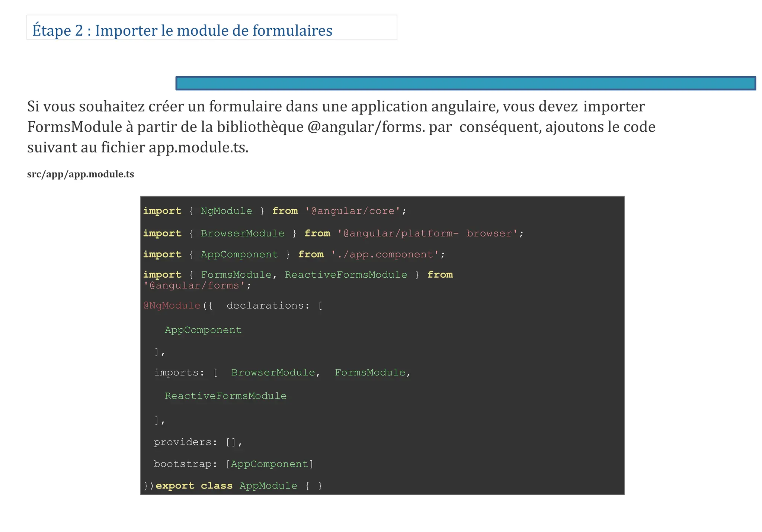Screen dimensions: 762x532
Task: Click the paragraph line starting 'Si vous souhaitez créer'
Action: 336,107
